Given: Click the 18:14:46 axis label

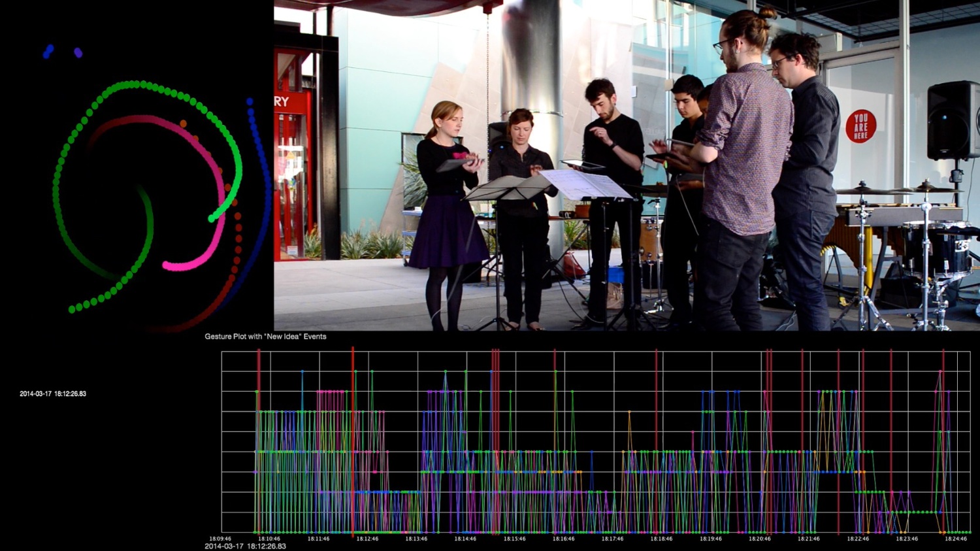Looking at the screenshot, I should (x=465, y=539).
